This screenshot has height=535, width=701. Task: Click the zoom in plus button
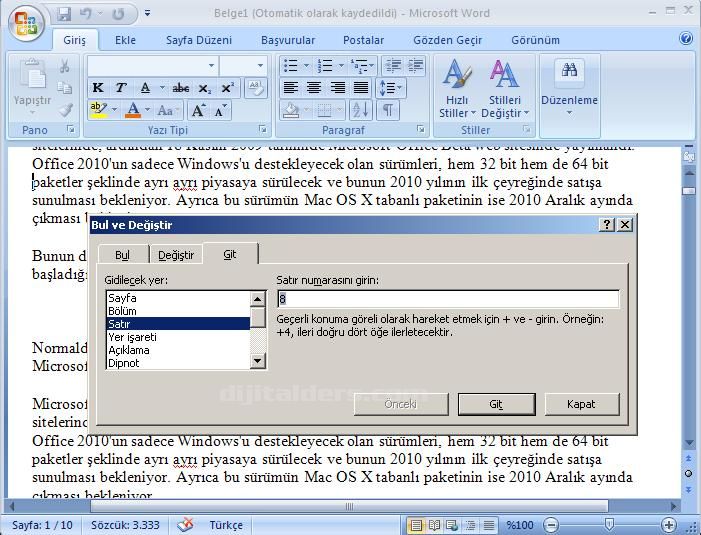pos(669,525)
